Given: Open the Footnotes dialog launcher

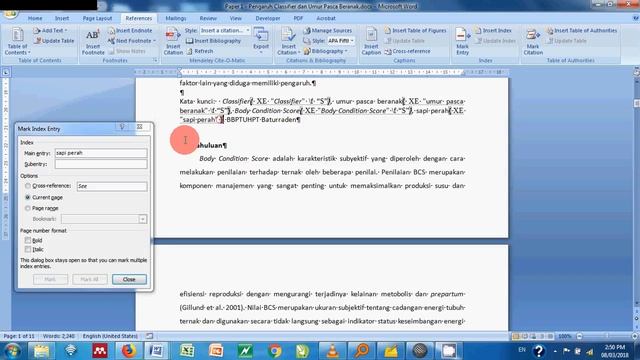Looking at the screenshot, I should [155, 60].
